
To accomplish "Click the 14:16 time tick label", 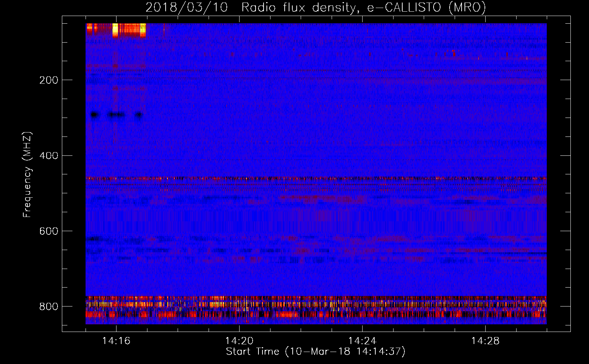I will [116, 341].
